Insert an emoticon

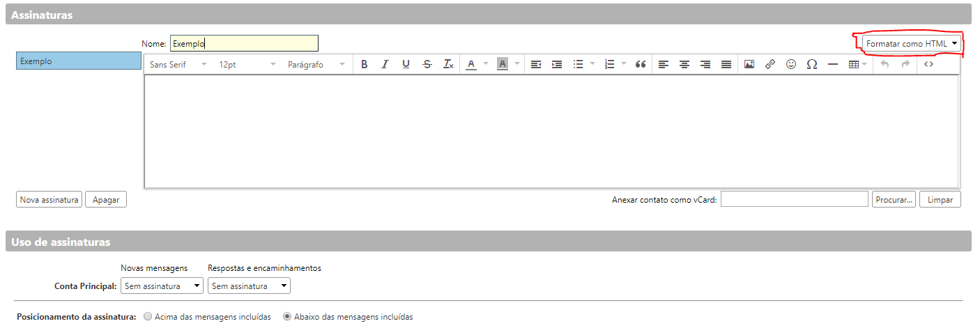click(791, 64)
